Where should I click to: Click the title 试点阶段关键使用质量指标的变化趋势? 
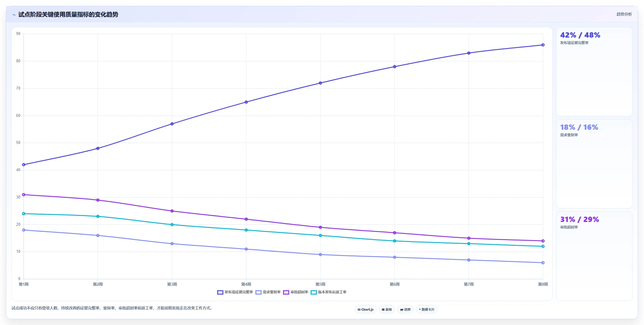coord(68,14)
